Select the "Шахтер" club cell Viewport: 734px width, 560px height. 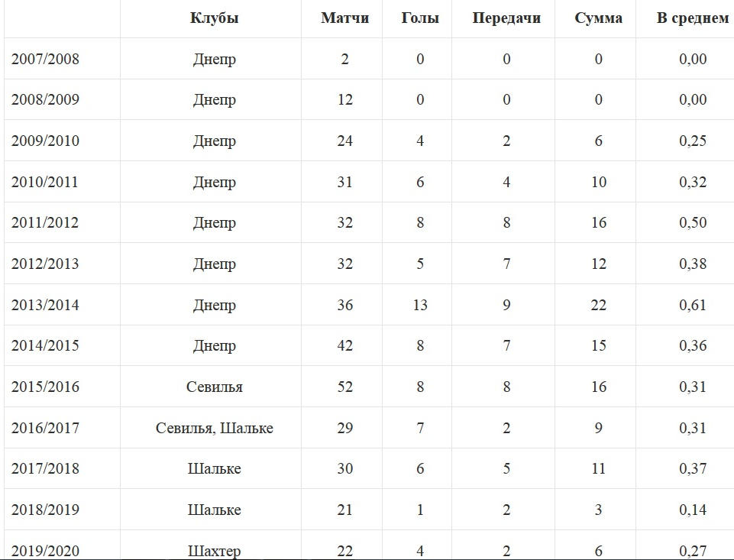click(215, 551)
